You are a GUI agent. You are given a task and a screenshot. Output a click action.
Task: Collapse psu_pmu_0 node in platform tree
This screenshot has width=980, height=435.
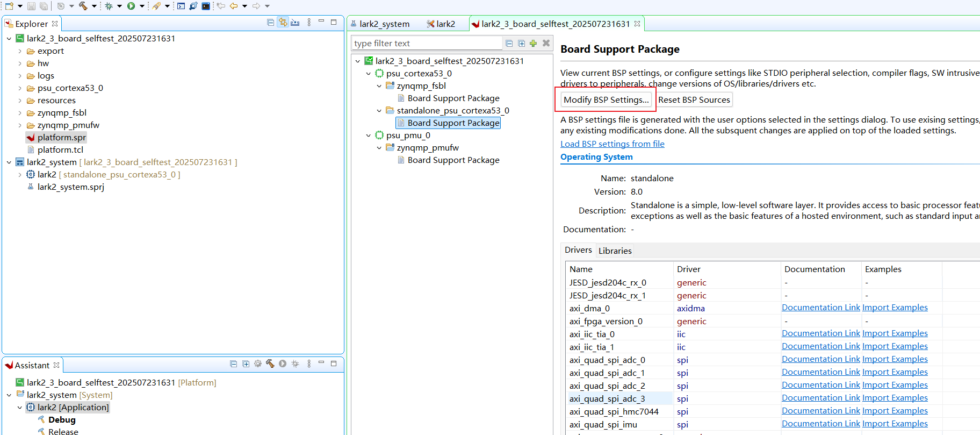369,136
